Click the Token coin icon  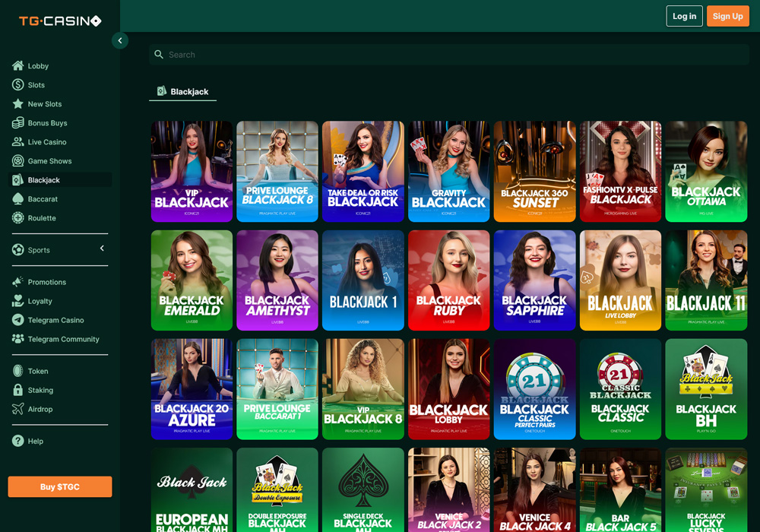[x=18, y=371]
